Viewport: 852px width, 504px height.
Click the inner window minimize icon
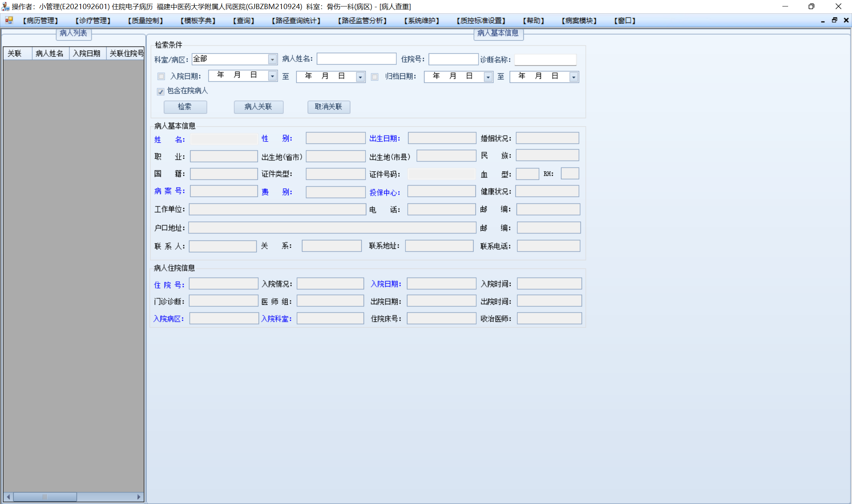(823, 21)
